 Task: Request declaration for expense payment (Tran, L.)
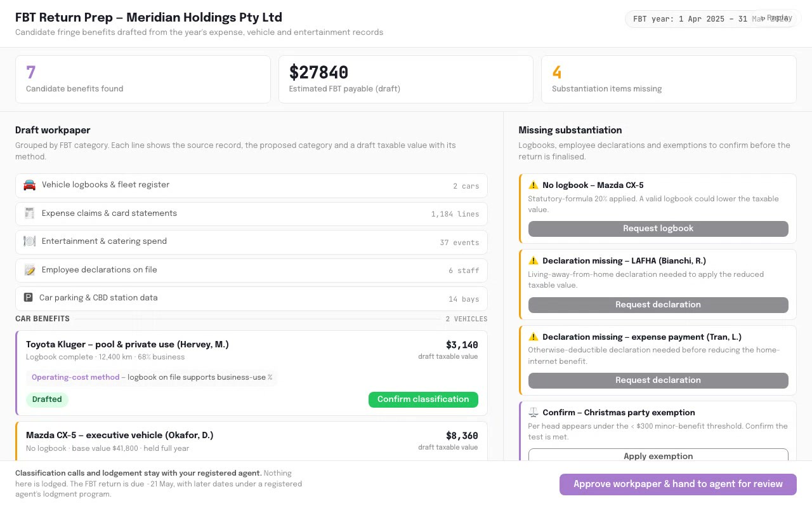pos(658,380)
